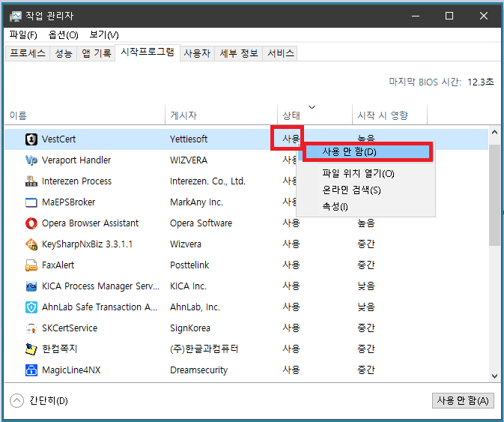Click the AhnLab Safe Transaction shield icon
Image resolution: width=504 pixels, height=422 pixels.
[x=31, y=307]
